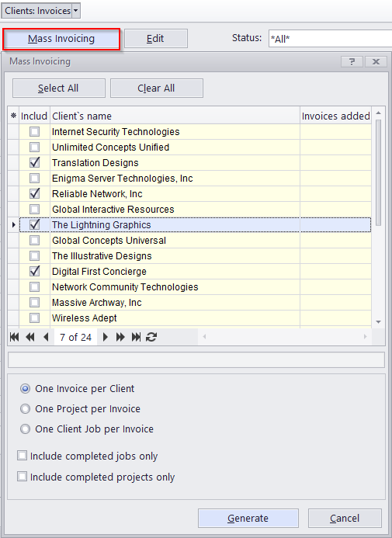Screen dimensions: 392x538
Task: Check Internet Security Technologies include box
Action: [34, 132]
